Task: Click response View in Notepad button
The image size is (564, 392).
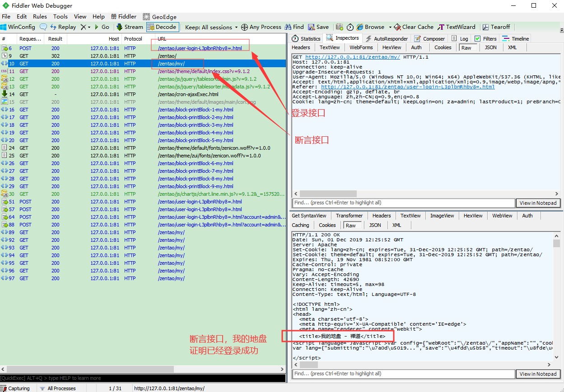Action: (538, 374)
